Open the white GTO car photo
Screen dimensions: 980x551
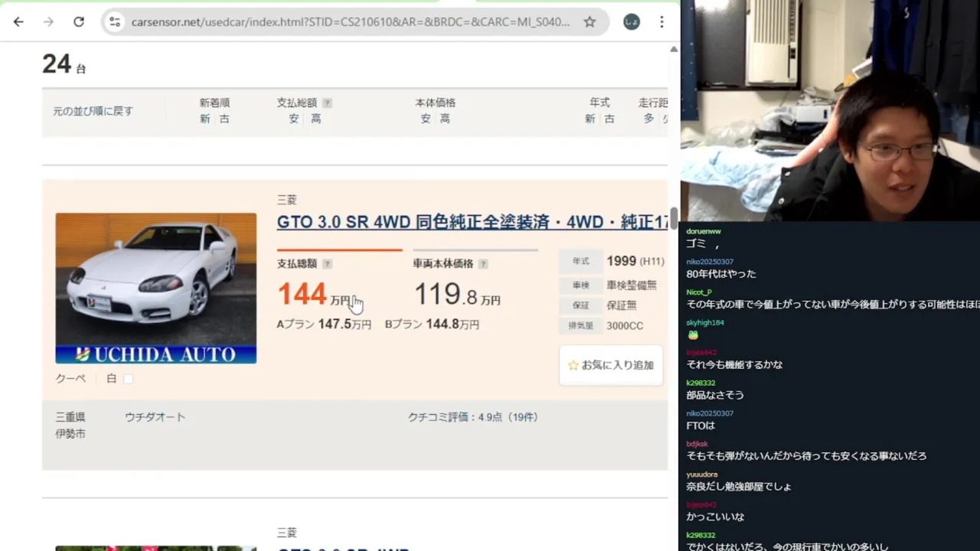click(x=156, y=288)
